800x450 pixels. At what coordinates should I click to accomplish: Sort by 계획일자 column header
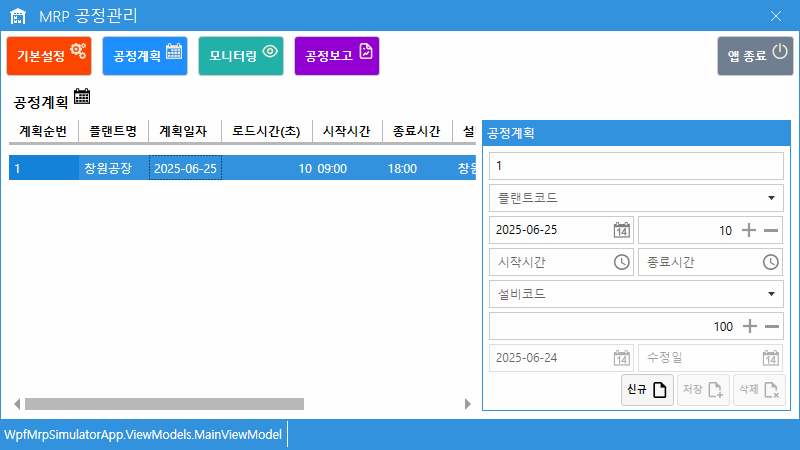coord(185,131)
